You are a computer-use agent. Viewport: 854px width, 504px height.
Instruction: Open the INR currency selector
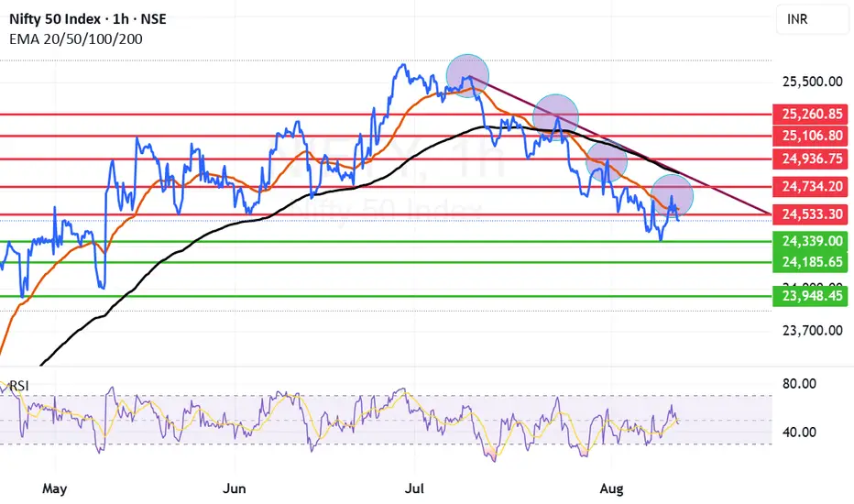[x=815, y=19]
